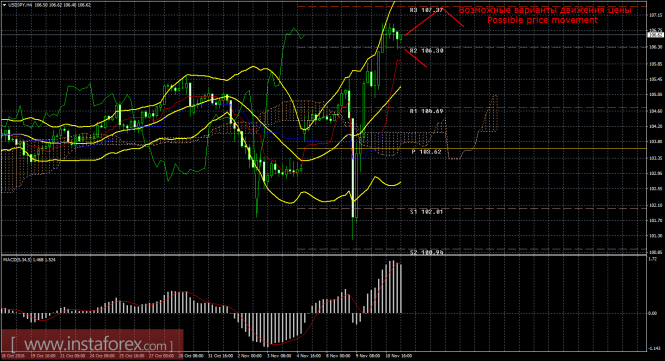
Task: Select the R2 106.30 resistance label
Action: (426, 50)
